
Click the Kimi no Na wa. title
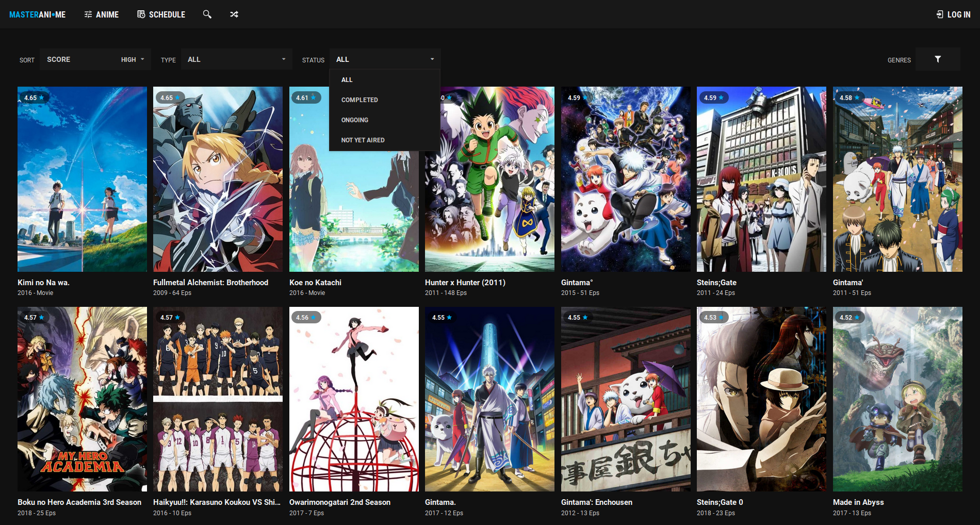[43, 283]
